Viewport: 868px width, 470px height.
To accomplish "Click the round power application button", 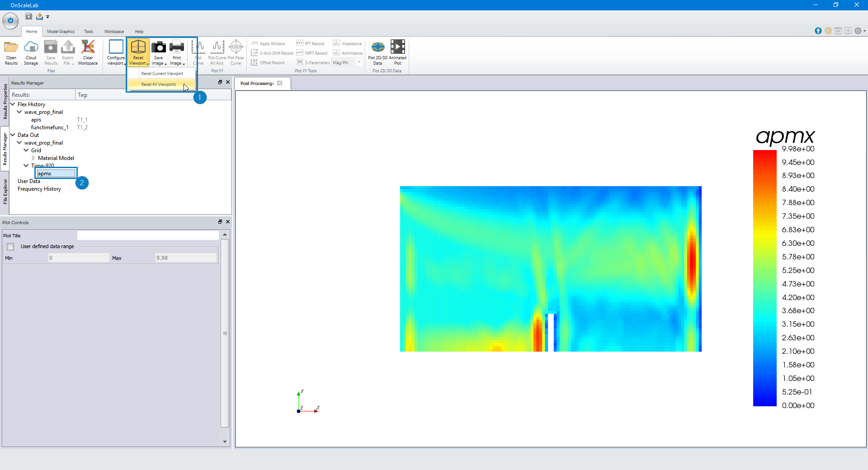I will (x=10, y=20).
